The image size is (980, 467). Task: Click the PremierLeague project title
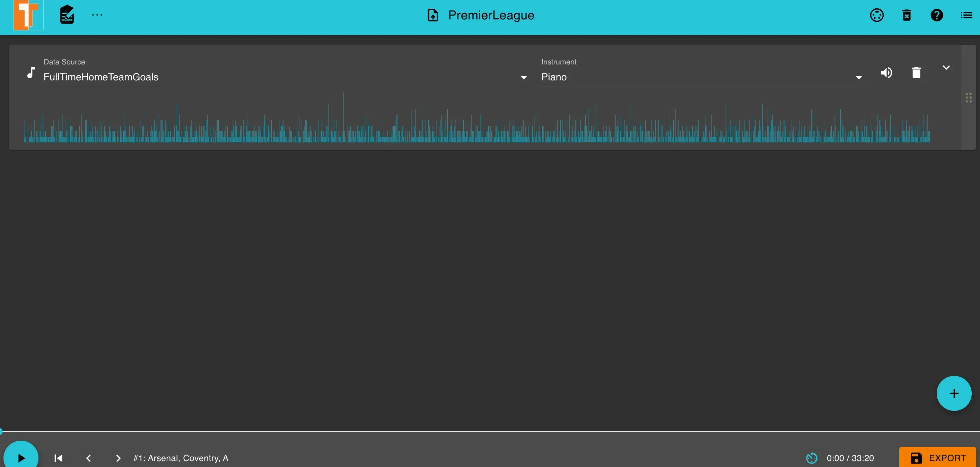pyautogui.click(x=491, y=15)
